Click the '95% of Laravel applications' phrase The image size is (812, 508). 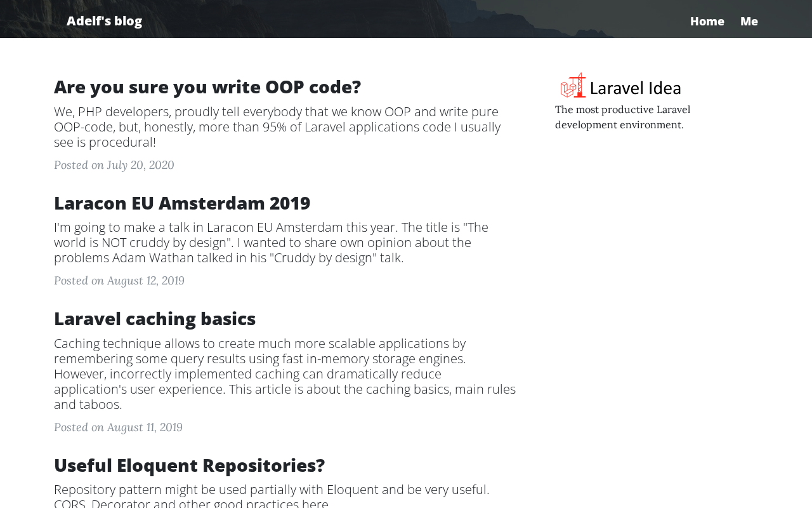pyautogui.click(x=375, y=127)
